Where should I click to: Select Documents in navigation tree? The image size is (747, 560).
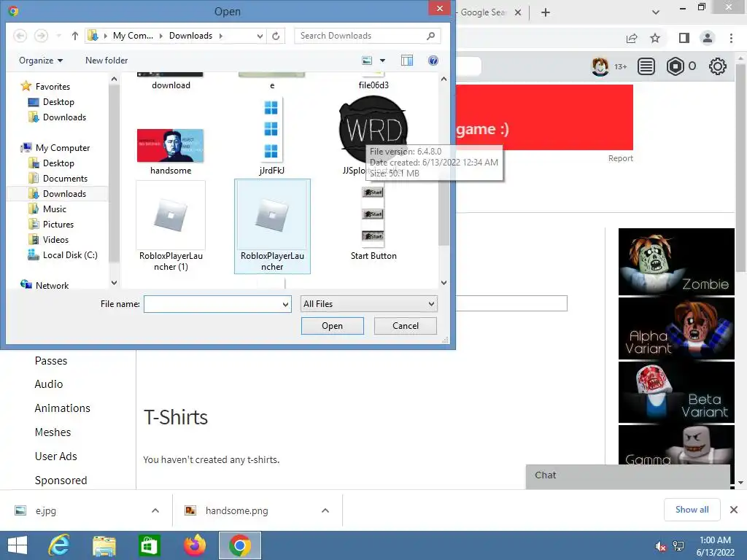click(65, 179)
